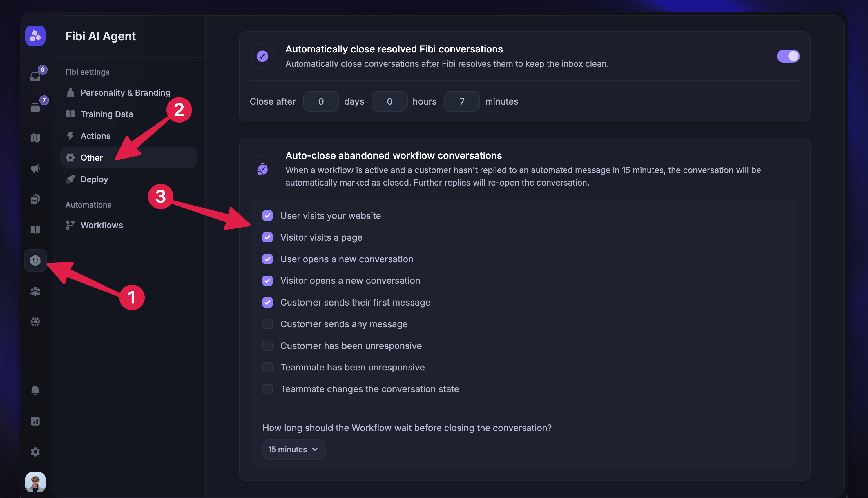Select the megaphone campaigns icon
Screen dimensions: 868x498
pyautogui.click(x=35, y=169)
